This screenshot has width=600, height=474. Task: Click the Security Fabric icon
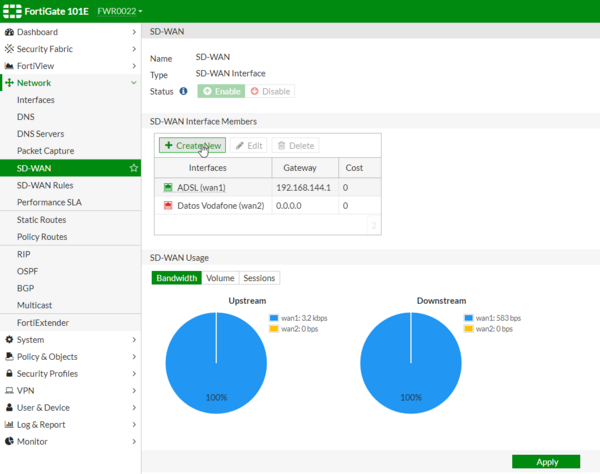click(9, 49)
